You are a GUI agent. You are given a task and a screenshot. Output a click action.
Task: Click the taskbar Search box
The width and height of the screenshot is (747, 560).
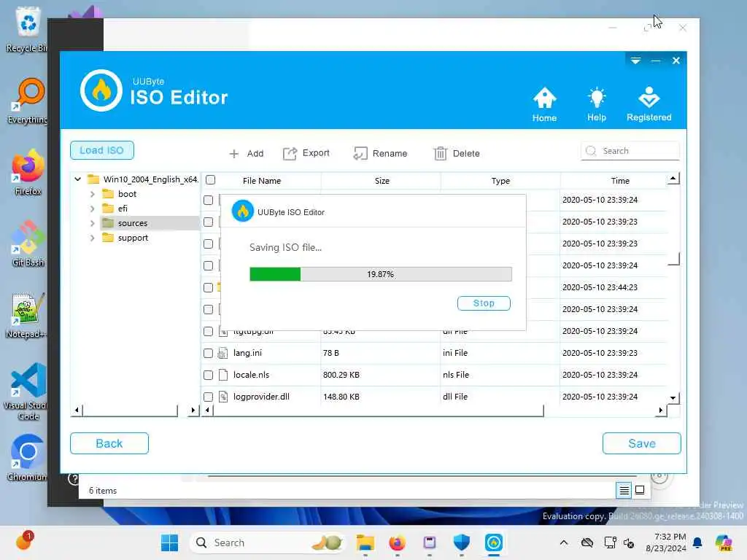[x=267, y=542]
